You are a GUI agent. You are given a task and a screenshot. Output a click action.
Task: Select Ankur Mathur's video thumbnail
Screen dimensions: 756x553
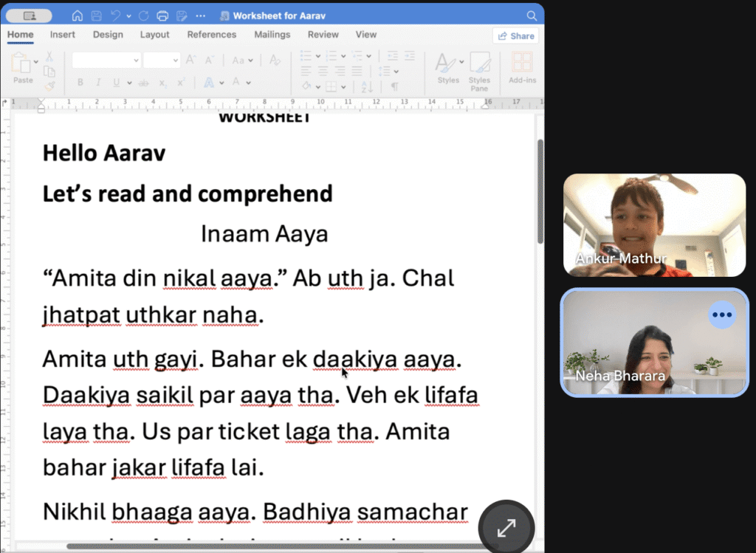point(654,225)
